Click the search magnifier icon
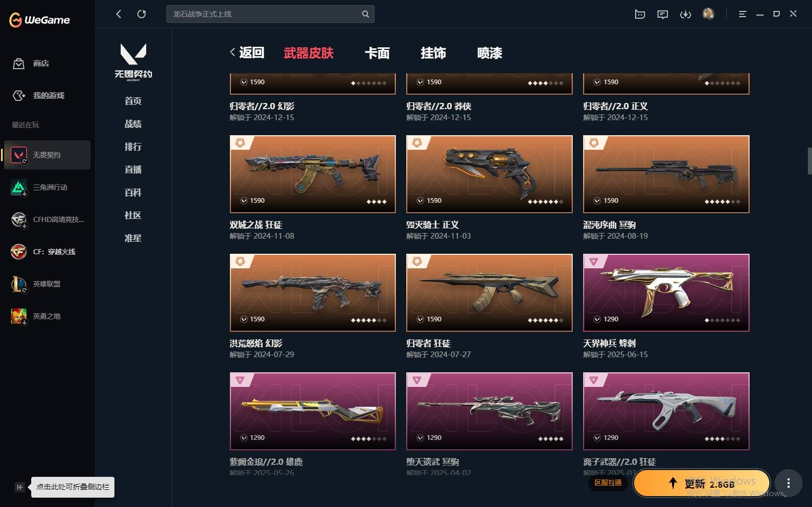The width and height of the screenshot is (812, 507). 365,14
